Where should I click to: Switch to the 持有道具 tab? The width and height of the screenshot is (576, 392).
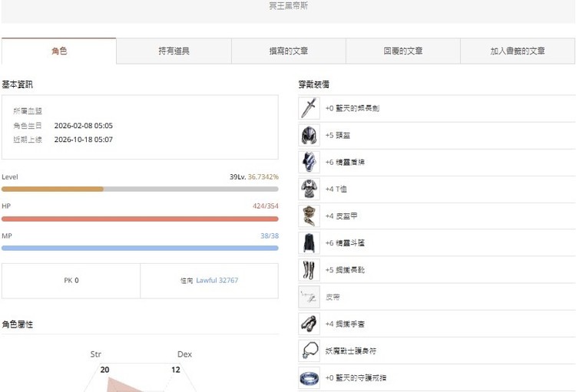174,51
